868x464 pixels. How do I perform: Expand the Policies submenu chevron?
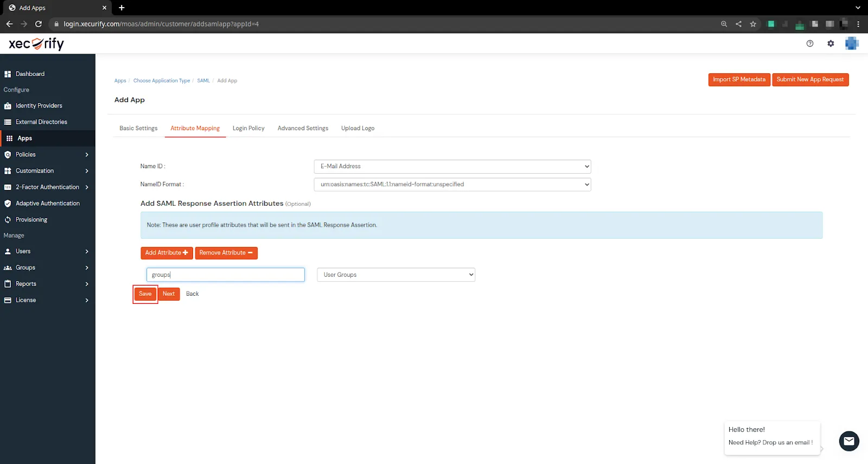(x=87, y=155)
